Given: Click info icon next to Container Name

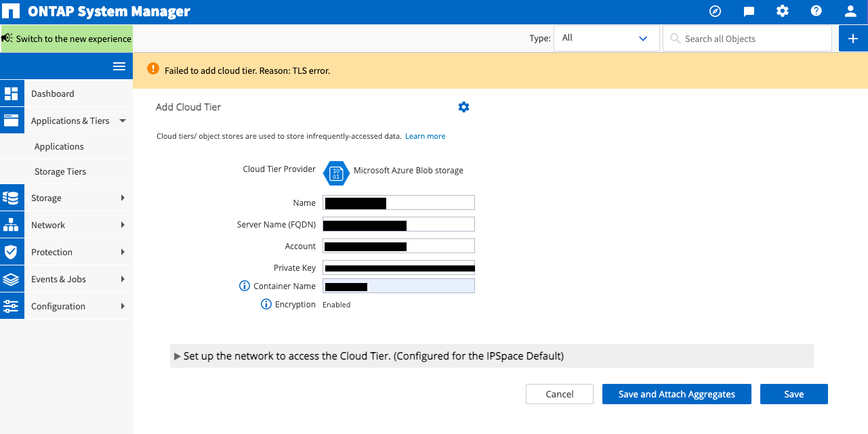Looking at the screenshot, I should coord(245,286).
